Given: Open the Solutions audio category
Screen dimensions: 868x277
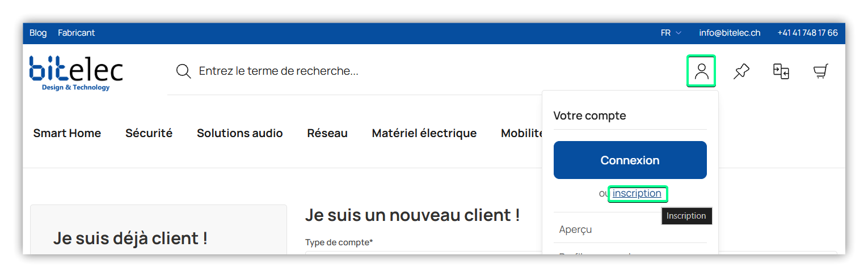Looking at the screenshot, I should [x=239, y=133].
